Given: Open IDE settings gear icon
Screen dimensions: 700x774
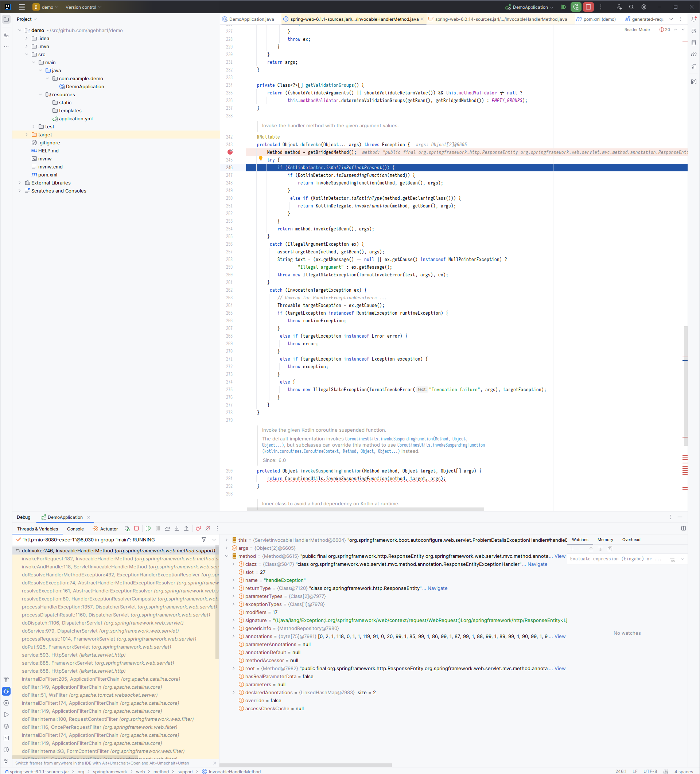Looking at the screenshot, I should click(x=644, y=7).
